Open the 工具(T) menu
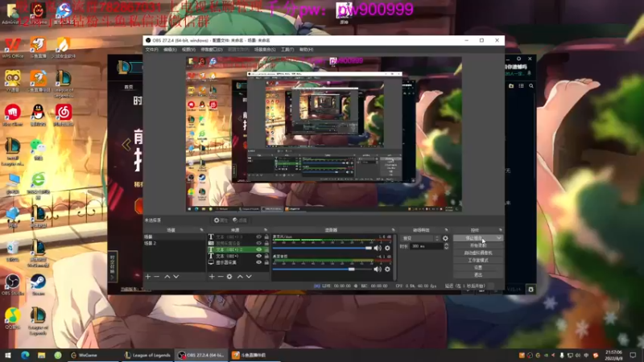644x362 pixels. point(287,50)
